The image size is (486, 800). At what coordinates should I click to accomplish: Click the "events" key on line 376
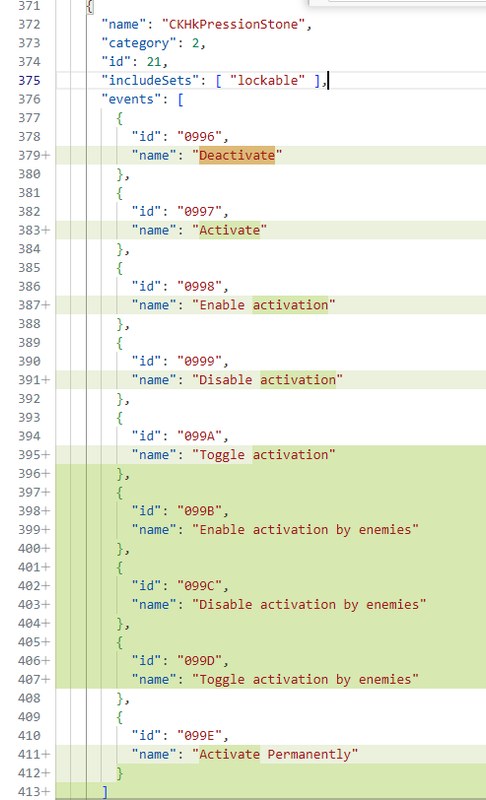click(132, 99)
